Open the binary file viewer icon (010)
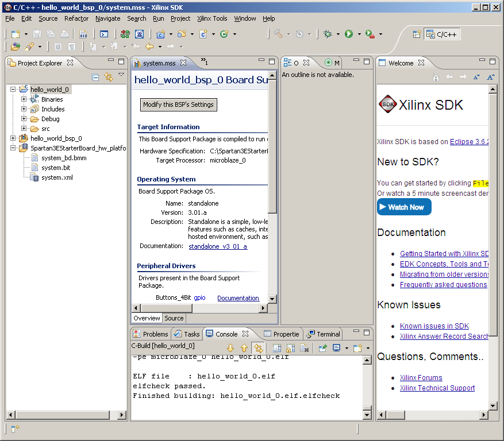 (83, 34)
